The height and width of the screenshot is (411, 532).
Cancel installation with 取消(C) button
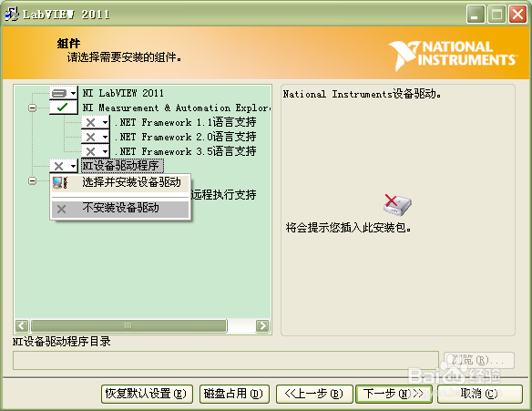(x=480, y=394)
